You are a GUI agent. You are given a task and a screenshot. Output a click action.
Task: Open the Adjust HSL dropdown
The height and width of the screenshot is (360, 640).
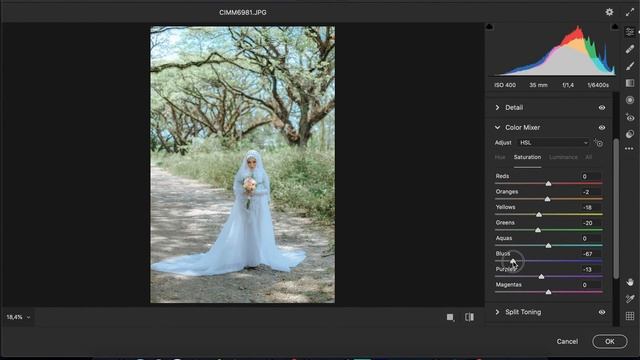coord(553,143)
